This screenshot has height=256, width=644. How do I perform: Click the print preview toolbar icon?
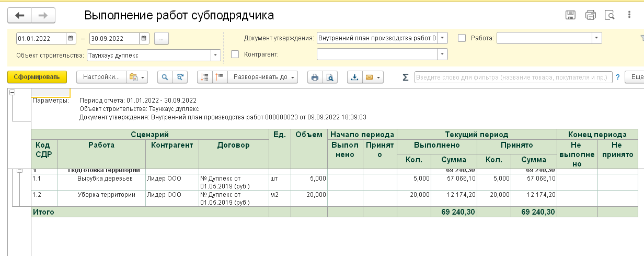(x=330, y=77)
